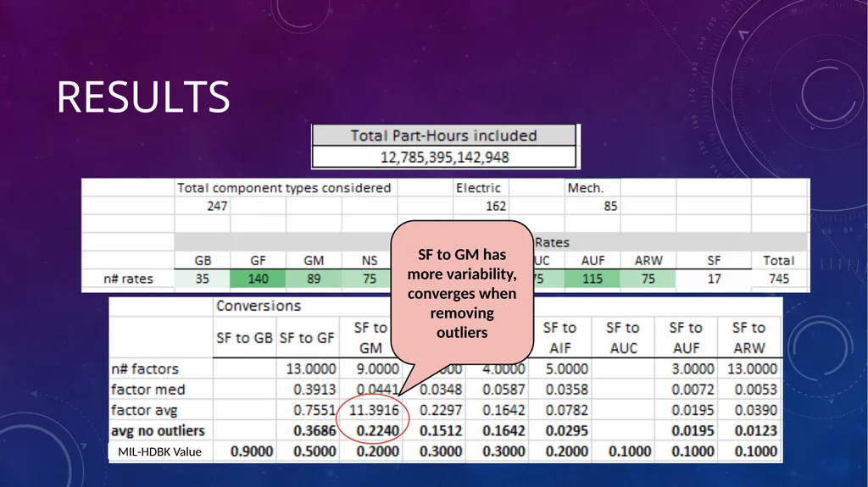Click the factor med value 0.0348

441,390
